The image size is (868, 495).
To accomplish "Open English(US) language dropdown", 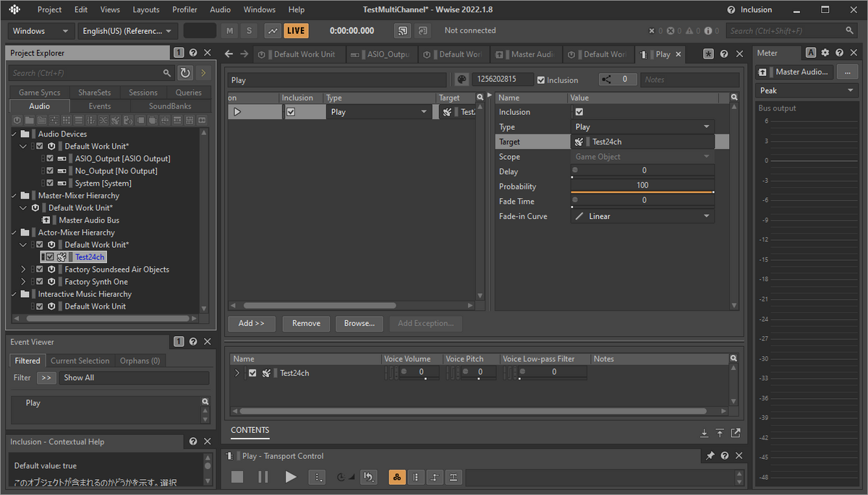I will point(128,31).
